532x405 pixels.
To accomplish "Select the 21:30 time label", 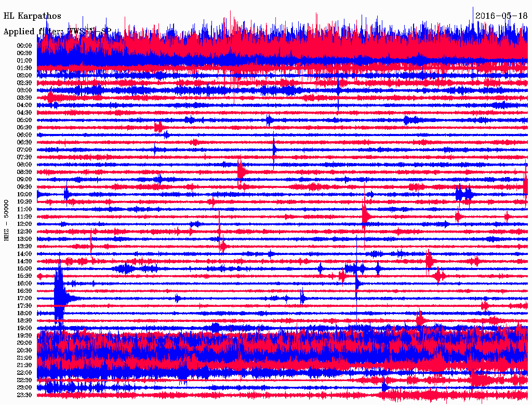I will [24, 366].
